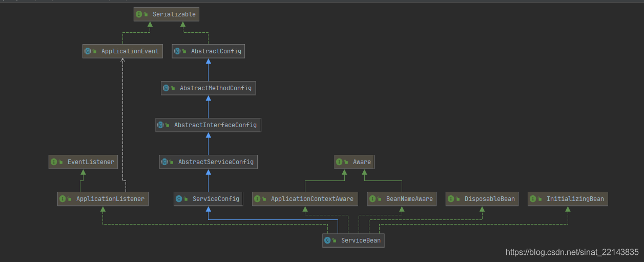Click the interface icon beside EventListener
Screen dimensions: 644x262
(x=54, y=162)
